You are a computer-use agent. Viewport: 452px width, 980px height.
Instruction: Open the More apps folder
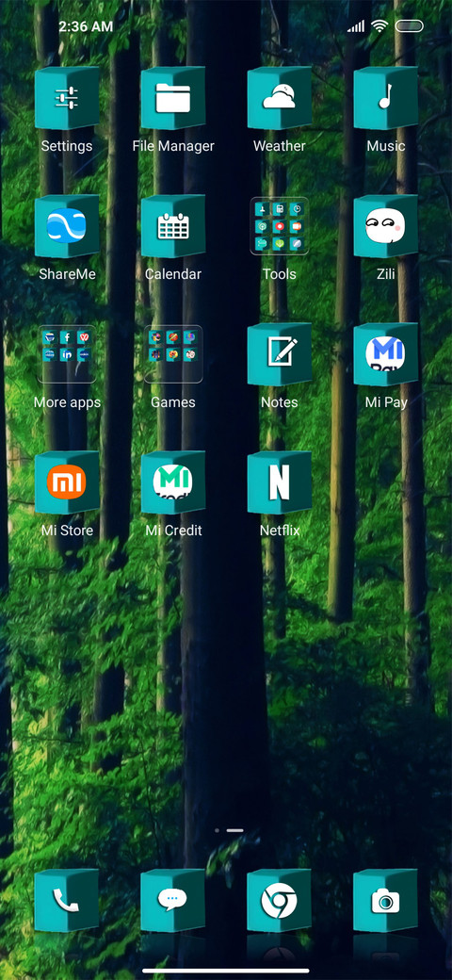pos(67,354)
